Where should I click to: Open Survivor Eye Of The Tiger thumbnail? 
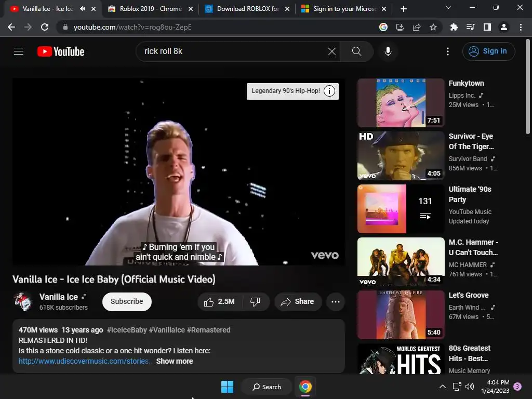[x=401, y=156]
